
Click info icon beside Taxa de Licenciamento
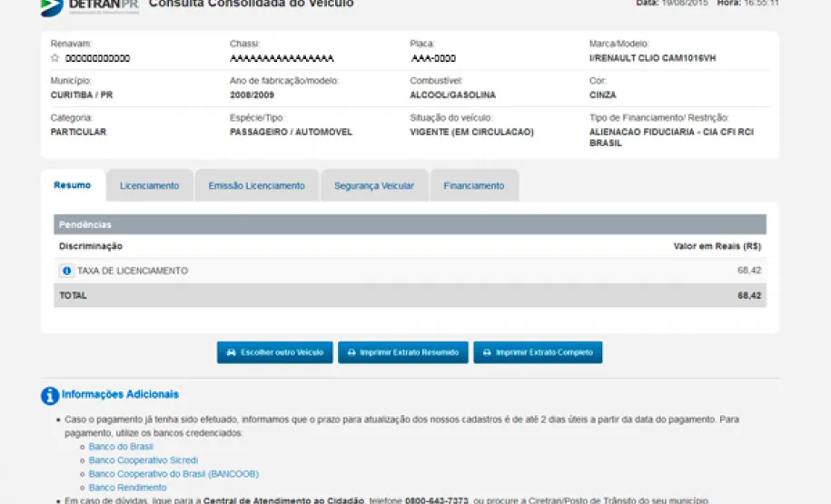click(x=66, y=271)
